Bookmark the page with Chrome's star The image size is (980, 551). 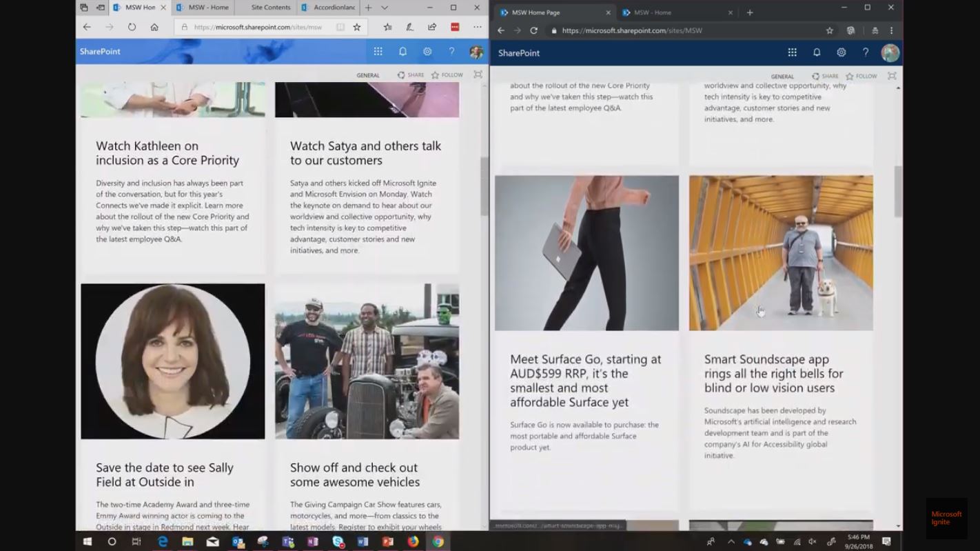tap(830, 30)
